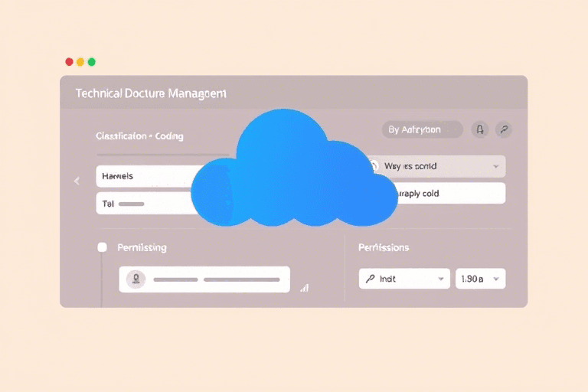Screen dimensions: 588x392
Task: Toggle the Permlisting checkbox
Action: pyautogui.click(x=102, y=247)
